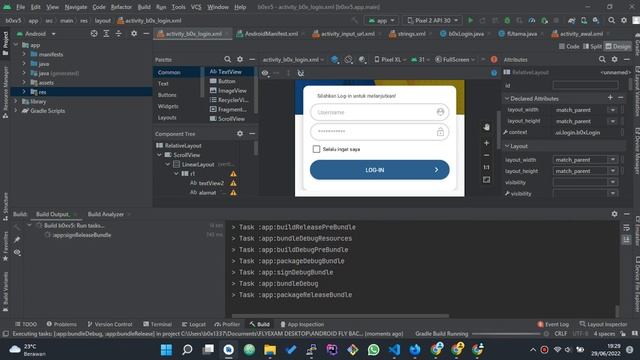Select the pan hand tool in design canvas
The height and width of the screenshot is (360, 640).
point(486,127)
